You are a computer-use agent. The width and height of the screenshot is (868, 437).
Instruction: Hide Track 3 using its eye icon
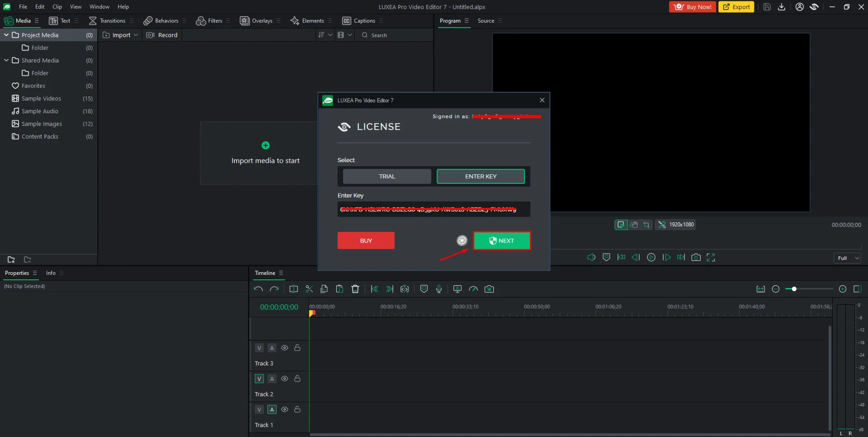(x=285, y=348)
